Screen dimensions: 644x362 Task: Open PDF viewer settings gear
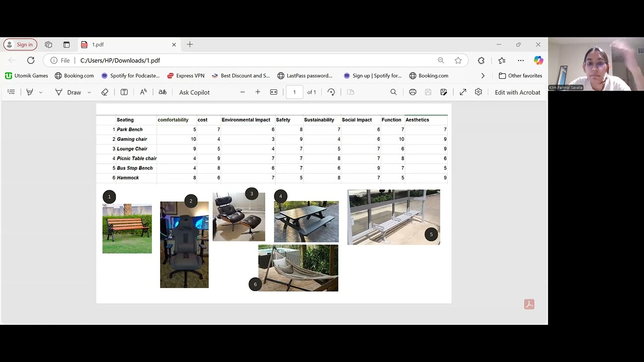tap(478, 92)
